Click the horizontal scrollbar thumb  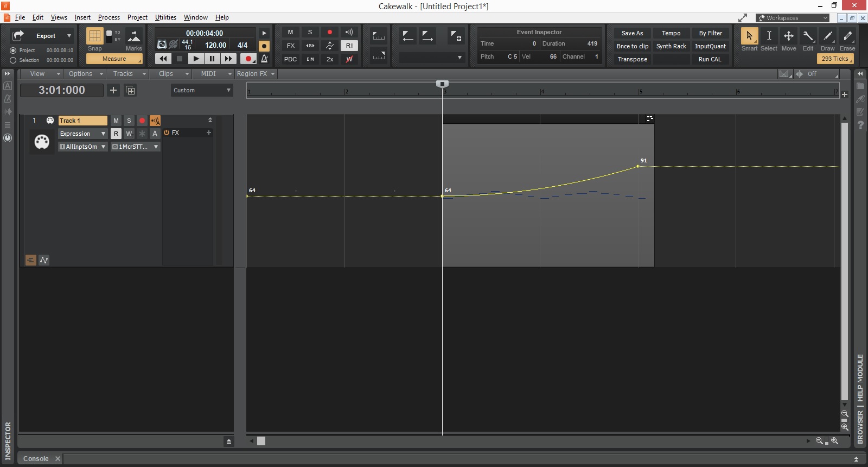[261, 441]
